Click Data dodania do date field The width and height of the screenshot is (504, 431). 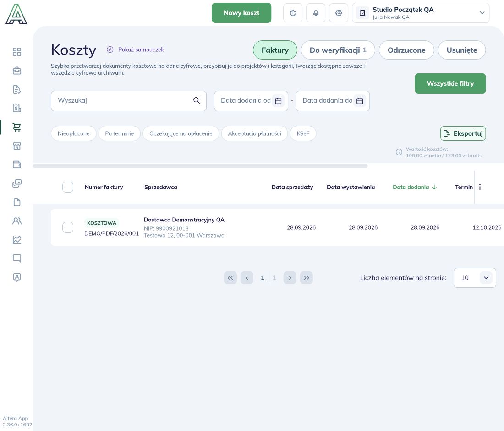point(333,101)
